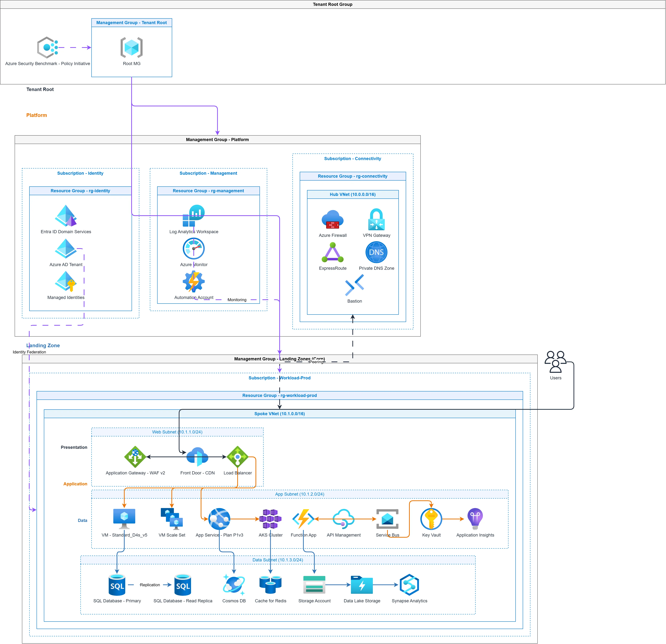Select the Subscription - Connectivity label

(353, 159)
